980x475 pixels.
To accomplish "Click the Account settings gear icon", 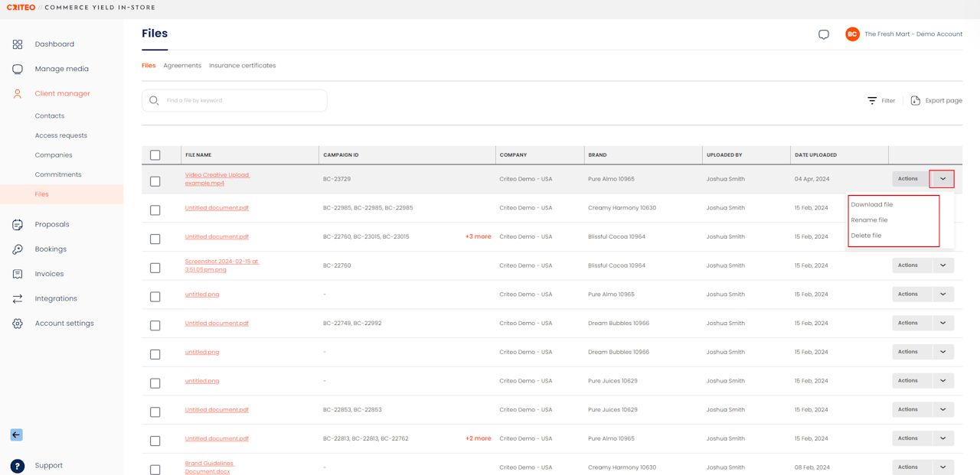I will 18,324.
